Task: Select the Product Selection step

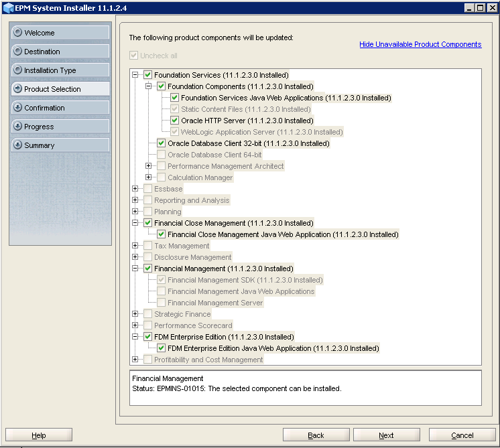Action: (60, 89)
